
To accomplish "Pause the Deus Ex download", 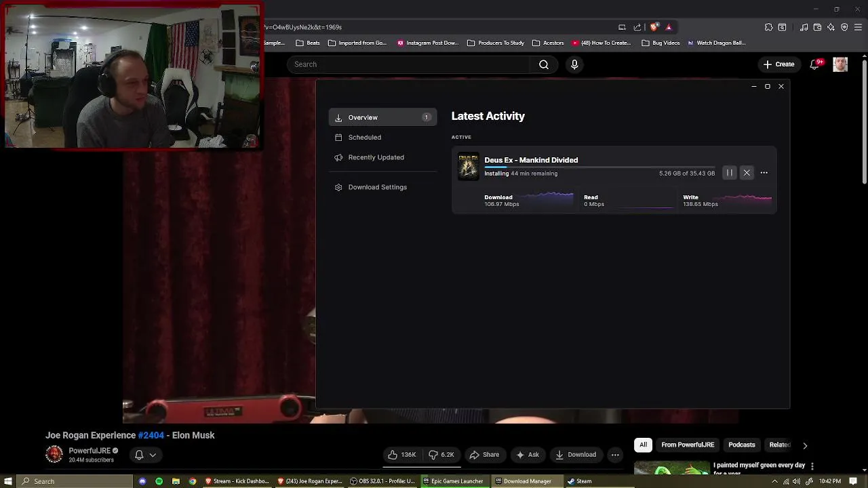I will (730, 173).
